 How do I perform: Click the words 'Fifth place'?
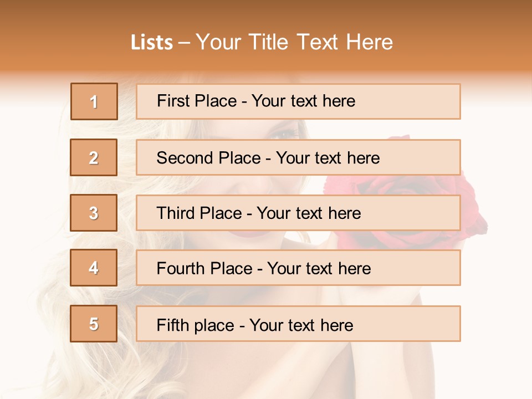pos(196,325)
